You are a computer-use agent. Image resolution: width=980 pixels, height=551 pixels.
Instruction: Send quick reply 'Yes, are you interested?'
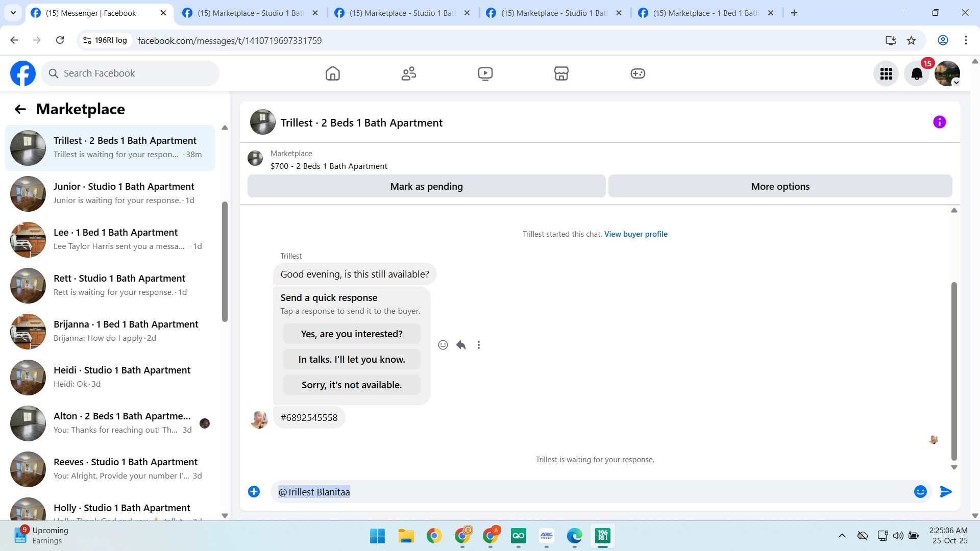pyautogui.click(x=352, y=334)
